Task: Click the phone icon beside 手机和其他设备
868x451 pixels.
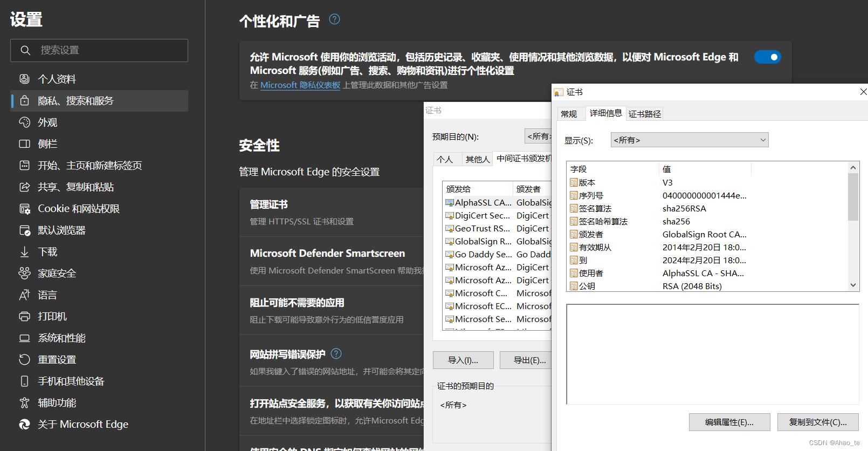Action: pyautogui.click(x=24, y=381)
